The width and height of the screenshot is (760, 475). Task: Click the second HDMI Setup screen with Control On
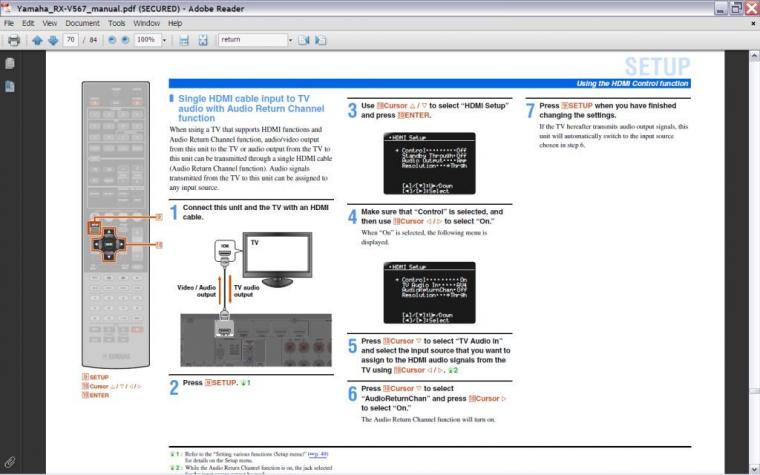click(x=429, y=293)
